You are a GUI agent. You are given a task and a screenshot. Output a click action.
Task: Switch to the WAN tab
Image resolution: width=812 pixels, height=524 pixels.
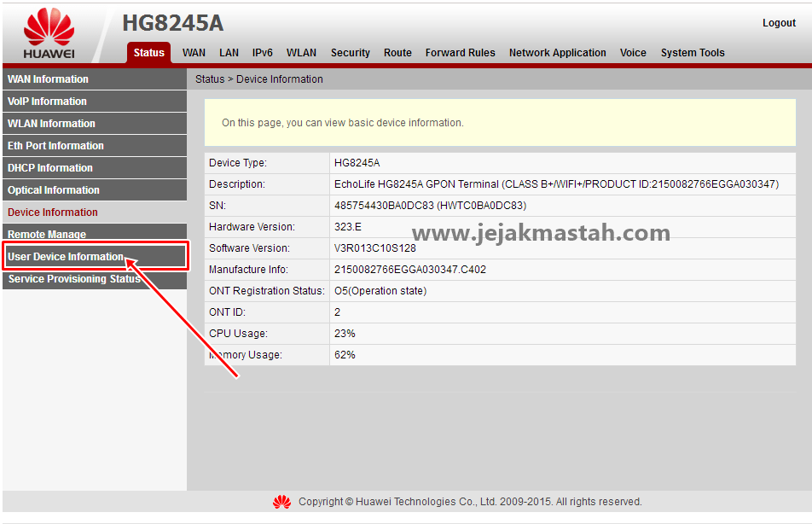point(194,52)
